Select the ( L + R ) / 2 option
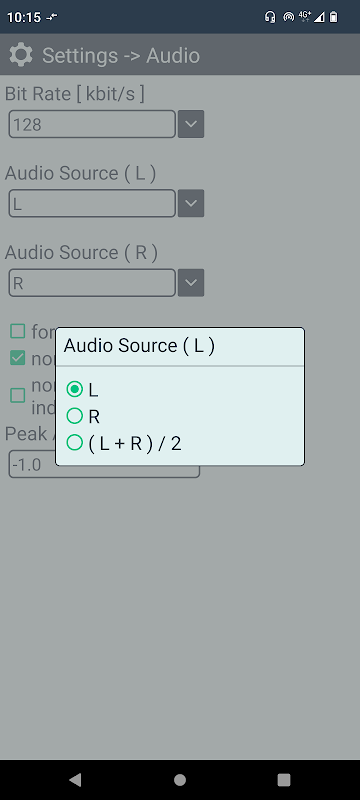This screenshot has height=800, width=360. [x=124, y=443]
